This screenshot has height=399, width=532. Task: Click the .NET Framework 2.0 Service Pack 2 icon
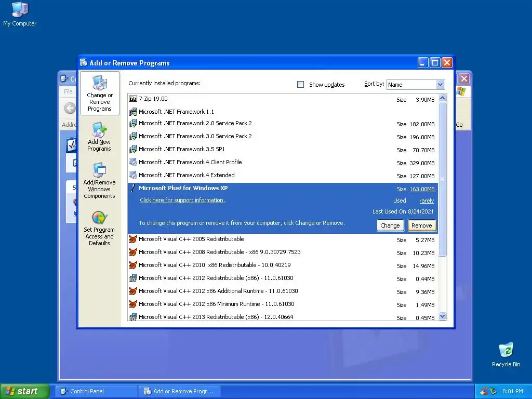click(x=133, y=124)
